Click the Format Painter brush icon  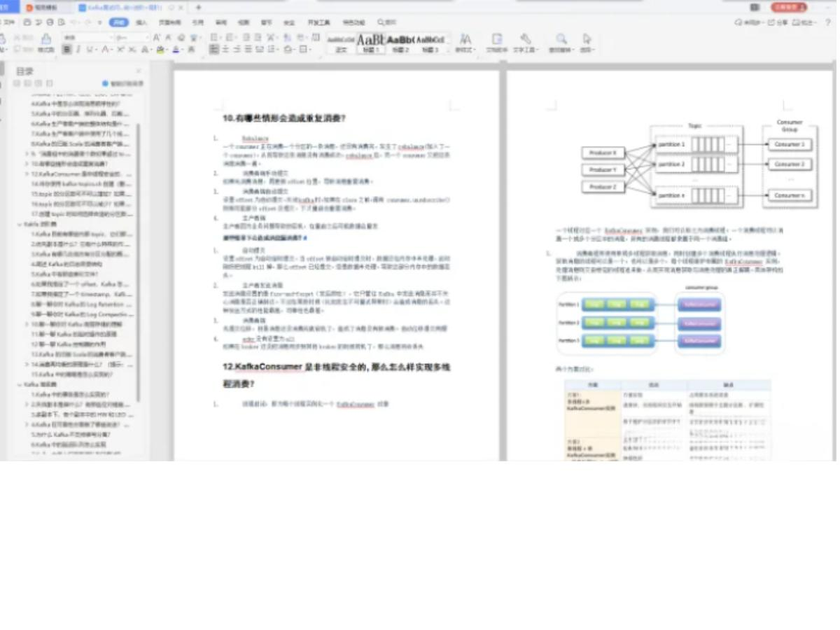tap(46, 38)
